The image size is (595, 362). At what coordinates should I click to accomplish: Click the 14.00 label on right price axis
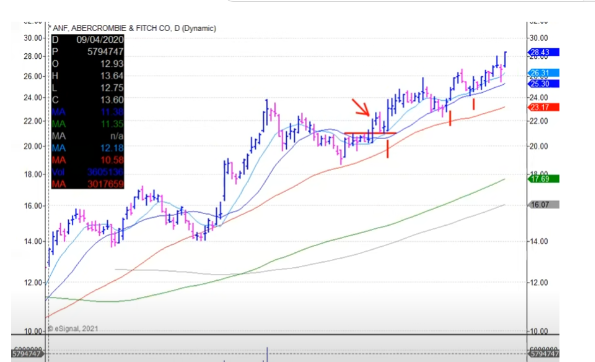coord(539,241)
